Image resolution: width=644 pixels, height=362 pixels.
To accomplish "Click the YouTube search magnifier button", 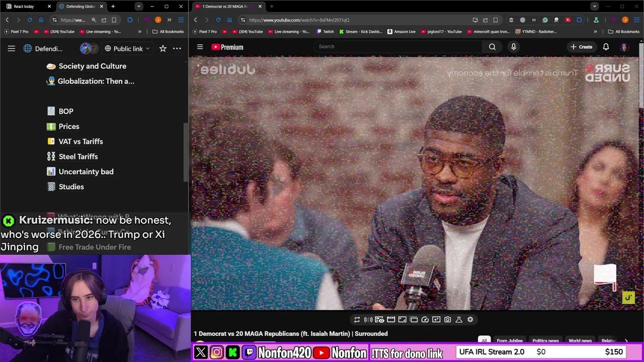I will click(x=492, y=47).
